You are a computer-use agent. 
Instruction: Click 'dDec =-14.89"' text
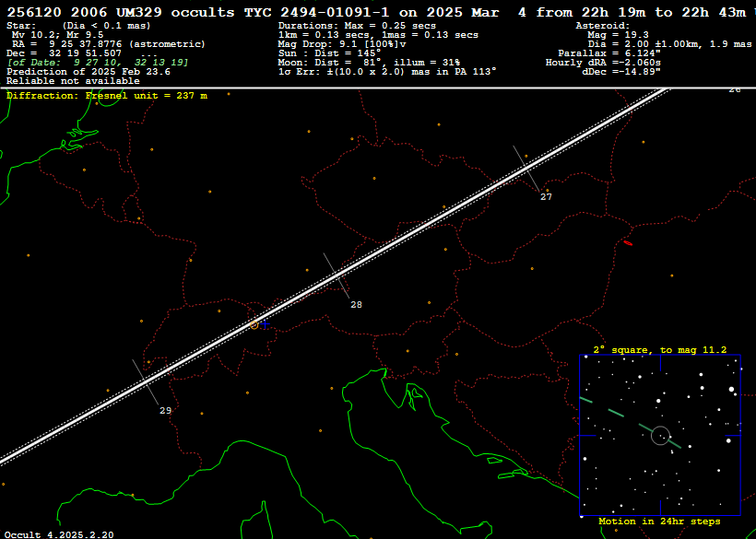click(621, 72)
